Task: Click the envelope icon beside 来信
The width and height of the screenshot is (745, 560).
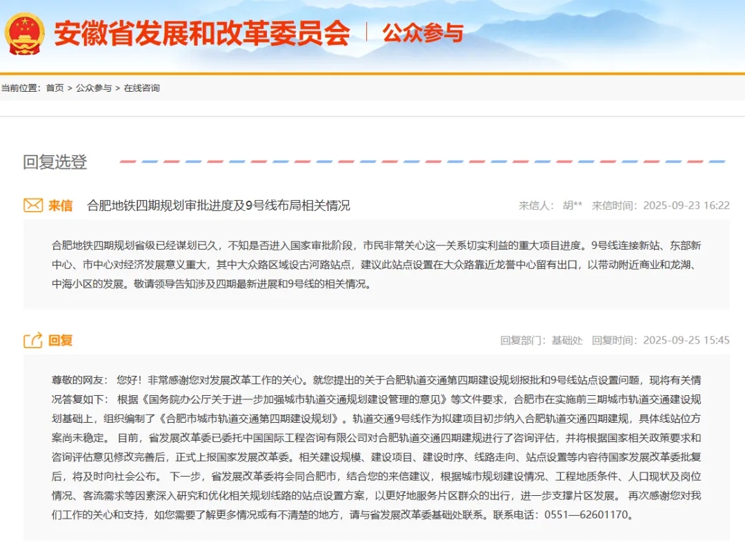Action: [33, 205]
